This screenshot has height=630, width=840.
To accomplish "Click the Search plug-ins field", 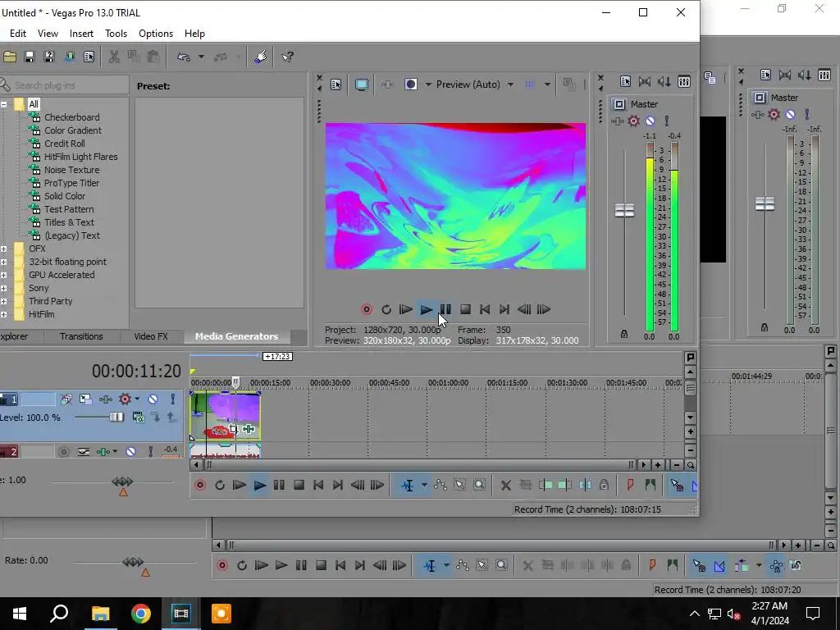I will pyautogui.click(x=66, y=85).
